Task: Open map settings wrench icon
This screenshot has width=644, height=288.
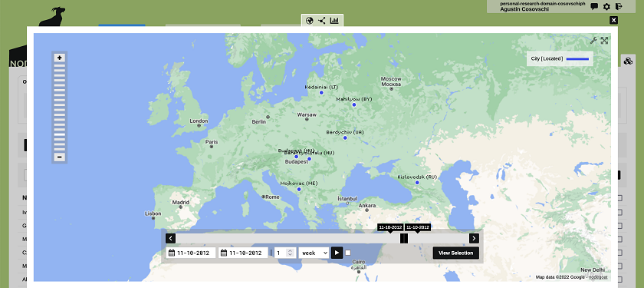Action: 593,40
